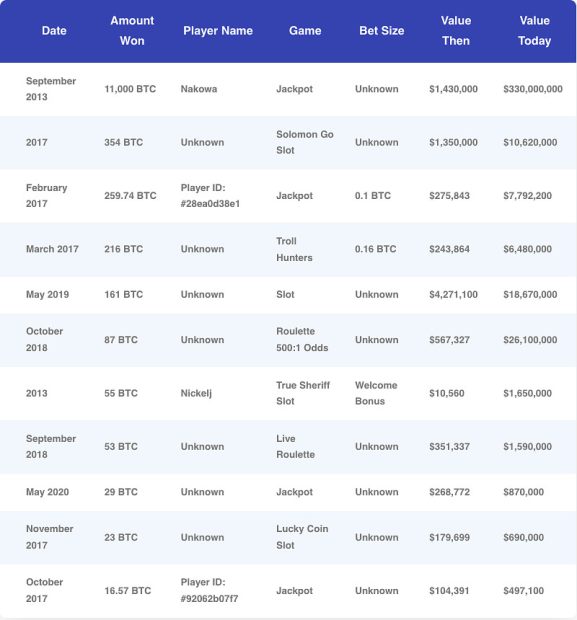Image resolution: width=577 pixels, height=620 pixels.
Task: Click the Player Name header
Action: [218, 31]
